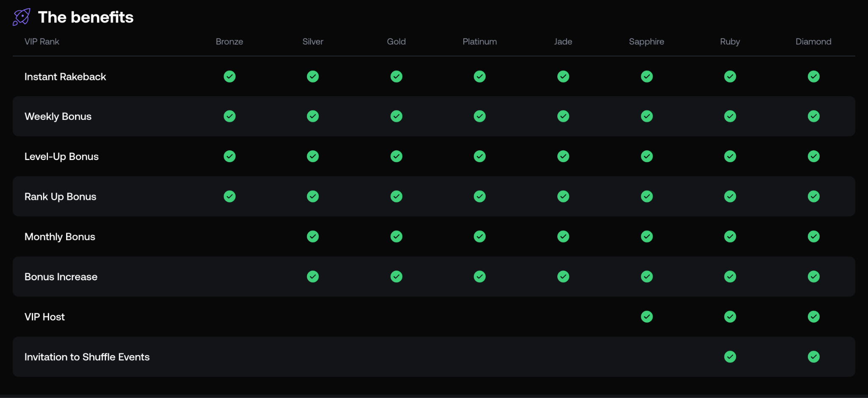The height and width of the screenshot is (398, 868).
Task: Select the Diamond column header
Action: (x=813, y=41)
